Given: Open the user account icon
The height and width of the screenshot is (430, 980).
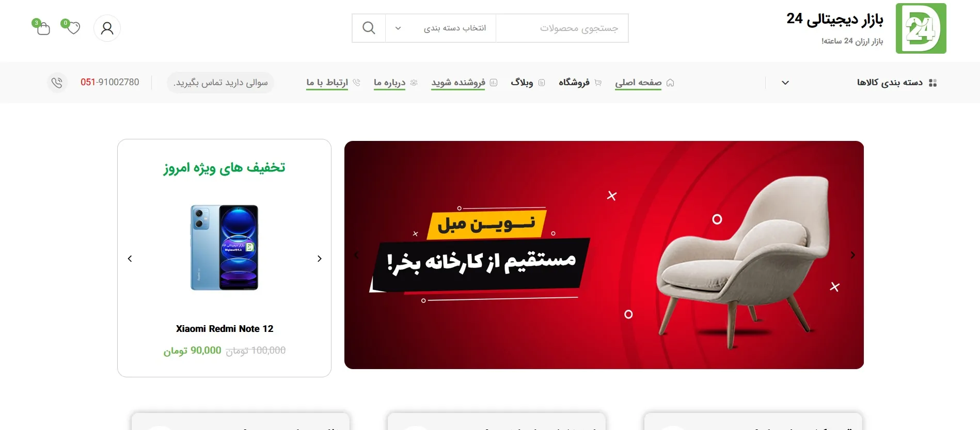Looking at the screenshot, I should click(x=107, y=28).
